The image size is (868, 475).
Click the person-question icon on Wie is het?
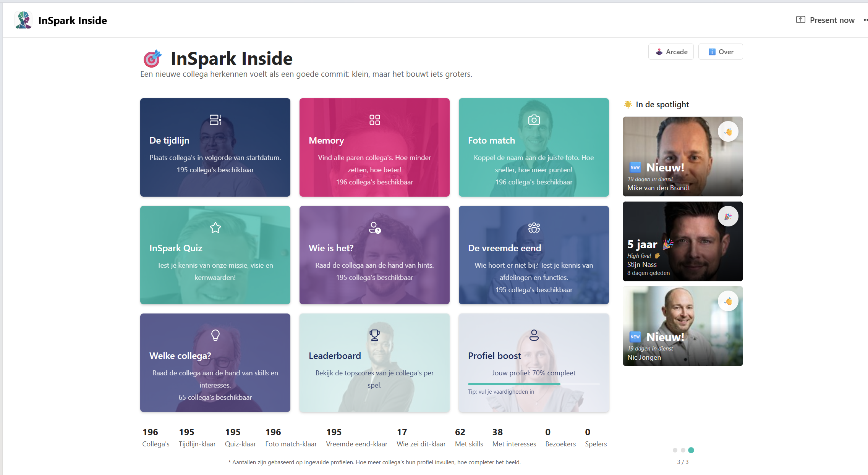[x=374, y=228]
